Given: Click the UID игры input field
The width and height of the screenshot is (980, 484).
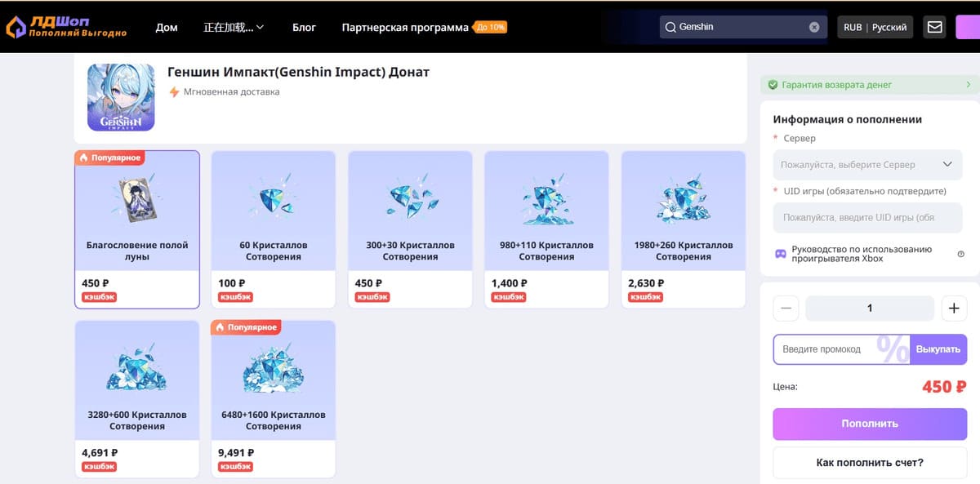Looking at the screenshot, I should click(x=869, y=218).
